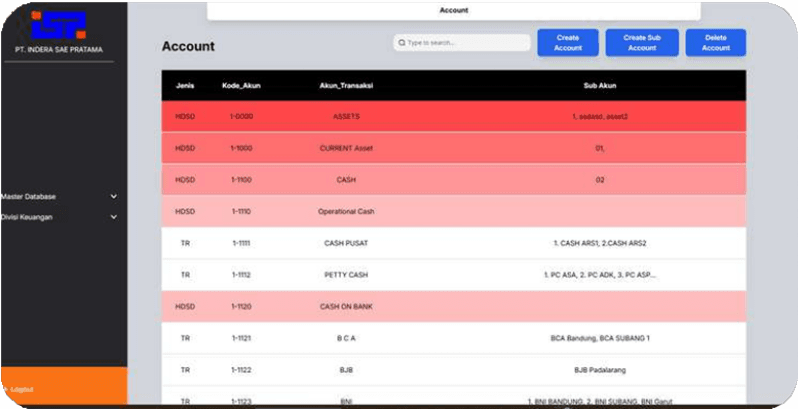Click the Account title bar at top
Viewport: 798px width, 409px height.
[x=453, y=10]
